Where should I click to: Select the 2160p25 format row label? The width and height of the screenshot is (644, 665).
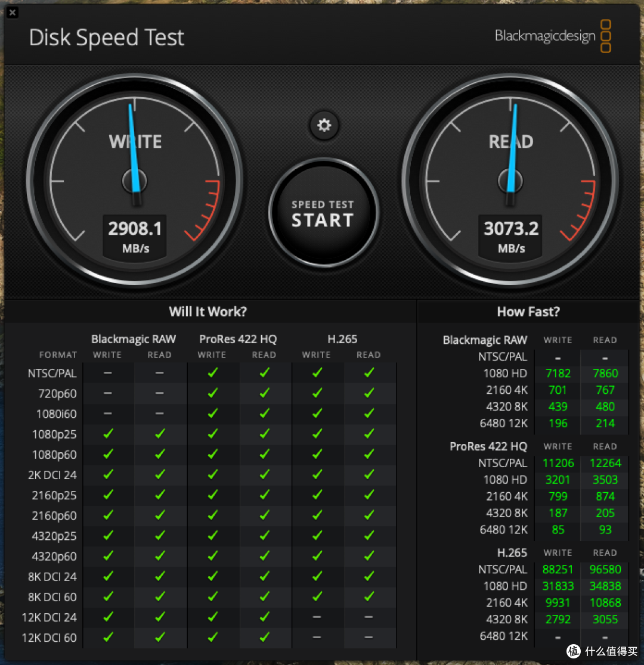pos(54,495)
